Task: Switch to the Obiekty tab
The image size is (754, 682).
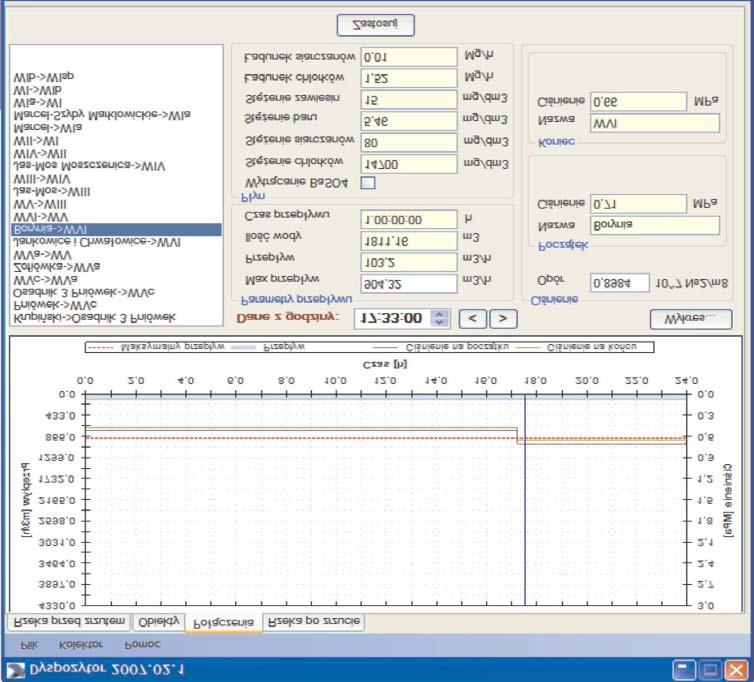Action: coord(159,622)
